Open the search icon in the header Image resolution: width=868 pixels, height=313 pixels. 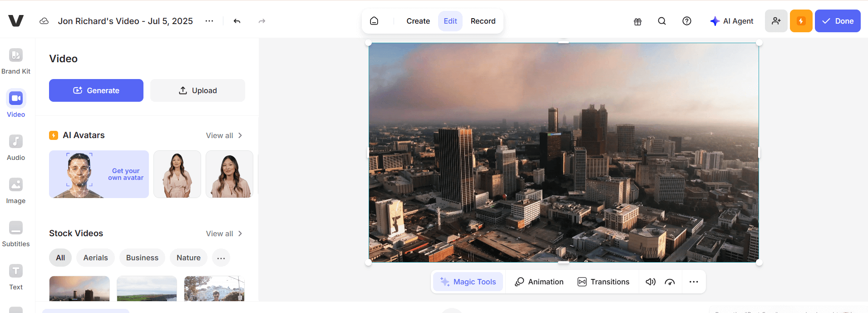pyautogui.click(x=662, y=21)
